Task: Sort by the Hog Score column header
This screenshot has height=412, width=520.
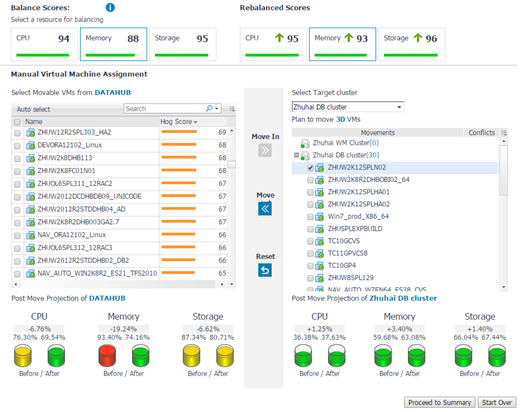Action: (179, 122)
